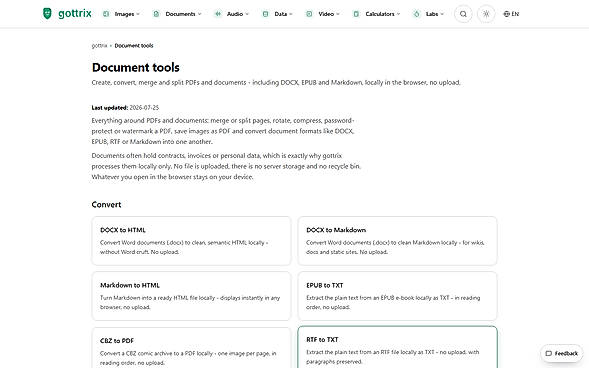Click the Last updated date 2026-07-25

pos(144,108)
